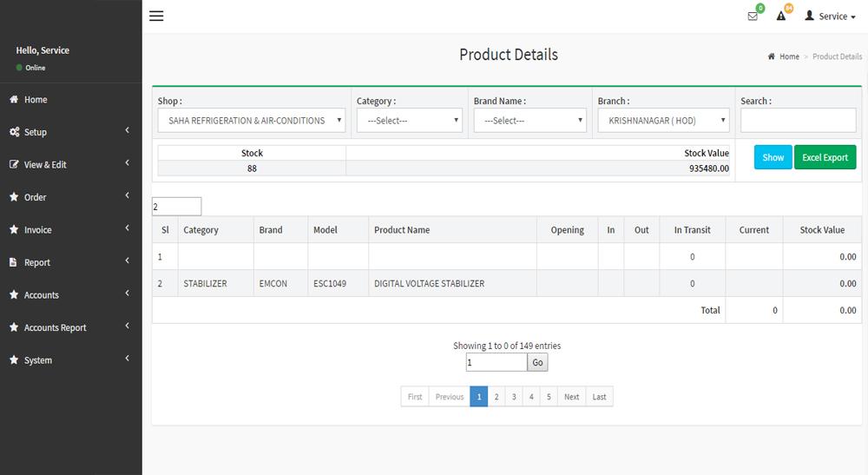
Task: Open the Brand Name select dropdown
Action: coord(530,120)
